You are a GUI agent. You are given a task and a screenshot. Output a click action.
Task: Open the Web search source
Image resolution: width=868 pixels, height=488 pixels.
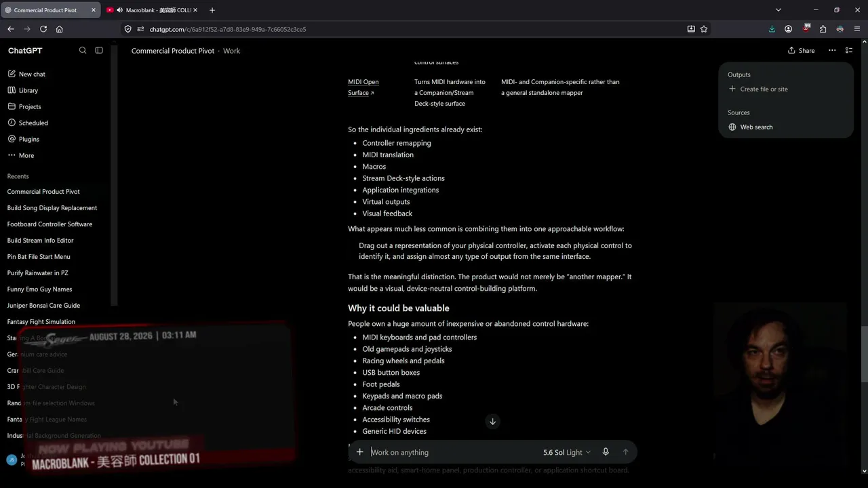(x=751, y=127)
